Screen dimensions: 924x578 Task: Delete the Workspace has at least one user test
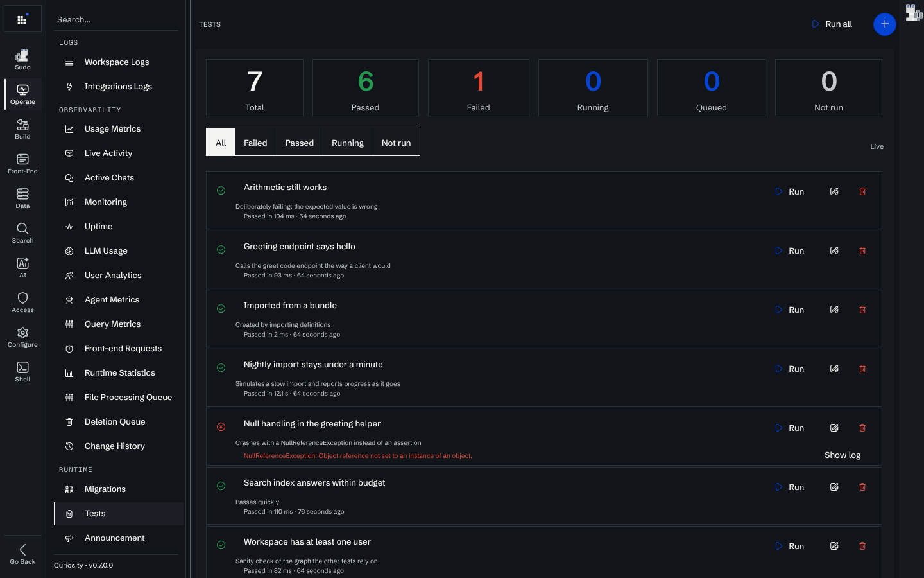tap(862, 546)
